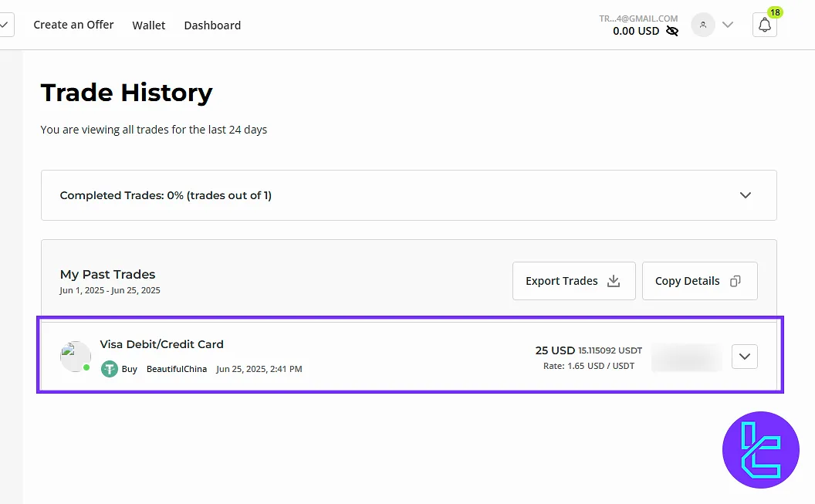Expand the Completed Trades panel chevron
Image resolution: width=815 pixels, height=504 pixels.
tap(746, 195)
